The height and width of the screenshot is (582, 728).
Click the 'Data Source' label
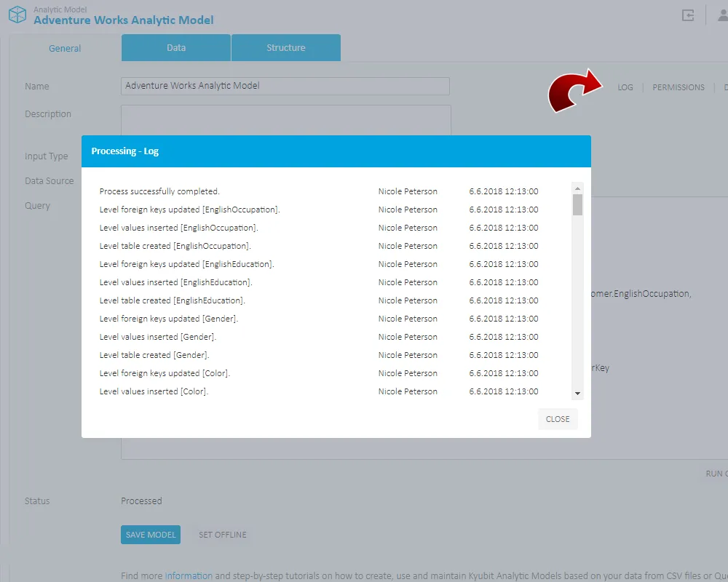point(50,181)
